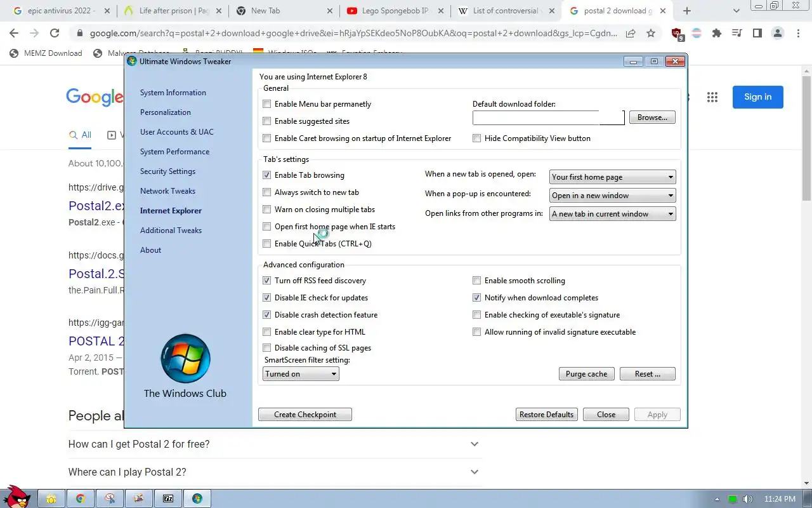Open SmartScreen filter setting dropdown
812x508 pixels.
(x=301, y=374)
